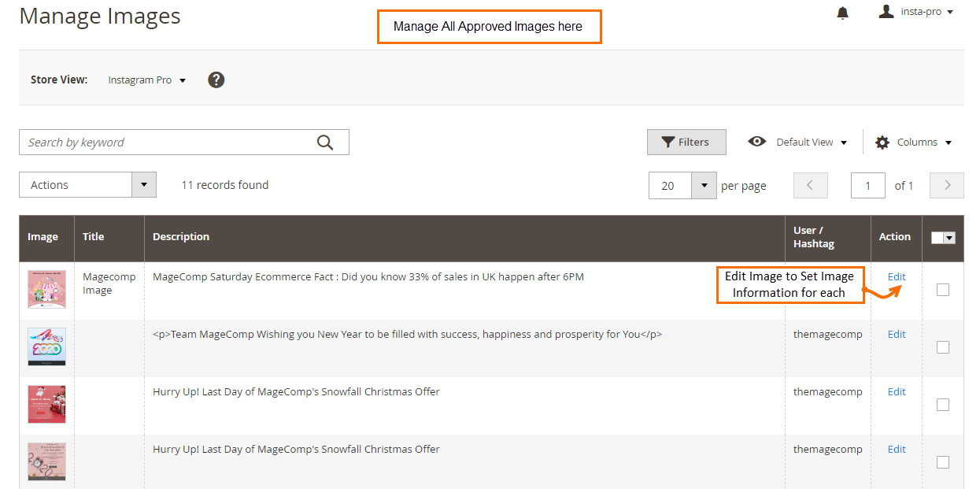Open the select-all header checkbox menu
Viewport: 980px width, 489px height.
949,238
